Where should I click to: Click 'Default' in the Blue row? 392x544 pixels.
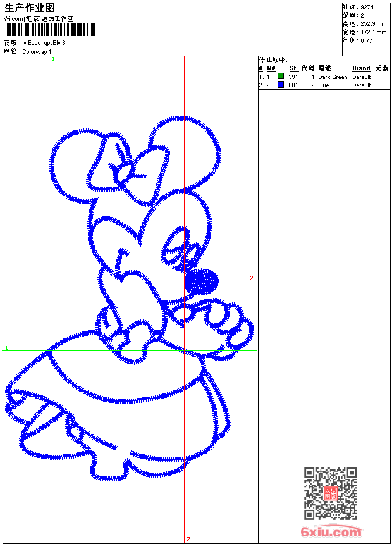[361, 85]
